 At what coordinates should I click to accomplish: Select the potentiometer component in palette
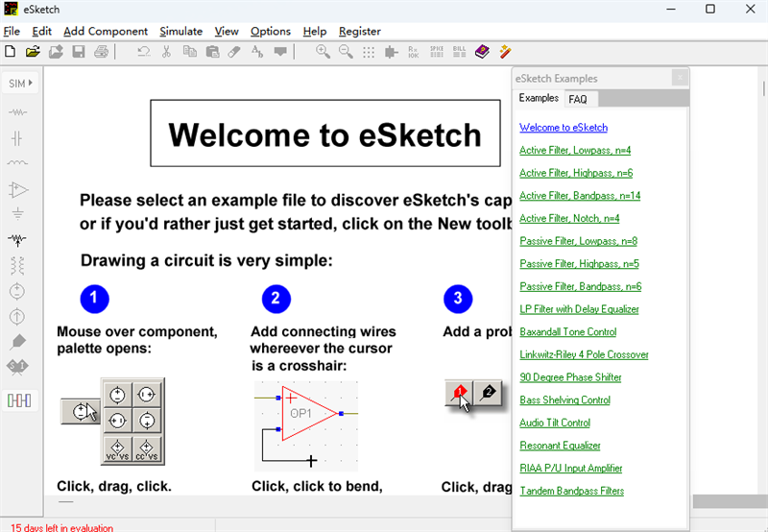pos(17,239)
